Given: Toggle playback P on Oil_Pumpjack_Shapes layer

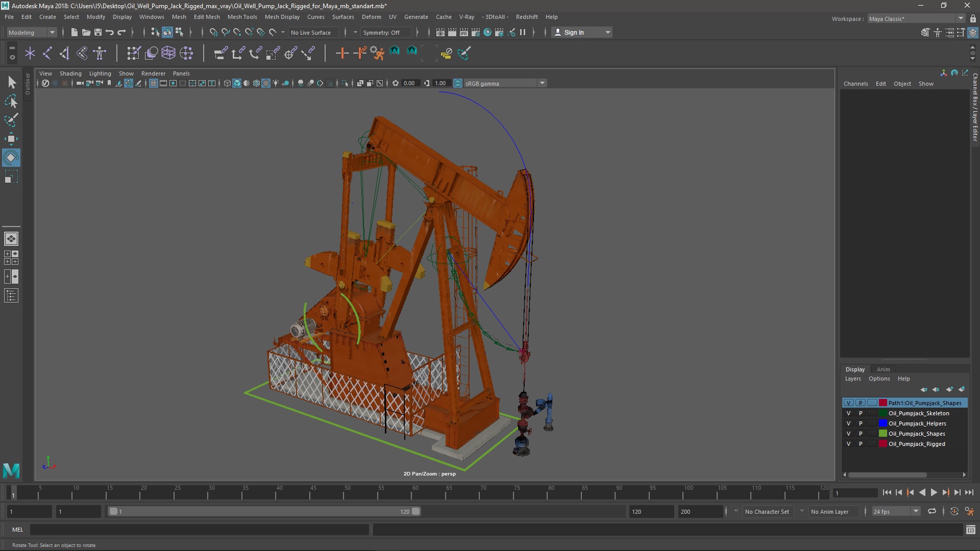Looking at the screenshot, I should coord(860,434).
